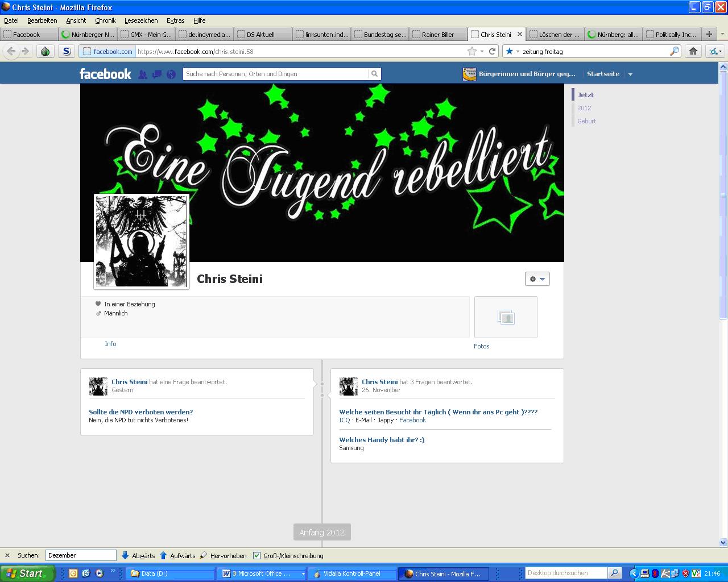
Task: Toggle Hervorheben highlight in find bar
Action: 223,555
